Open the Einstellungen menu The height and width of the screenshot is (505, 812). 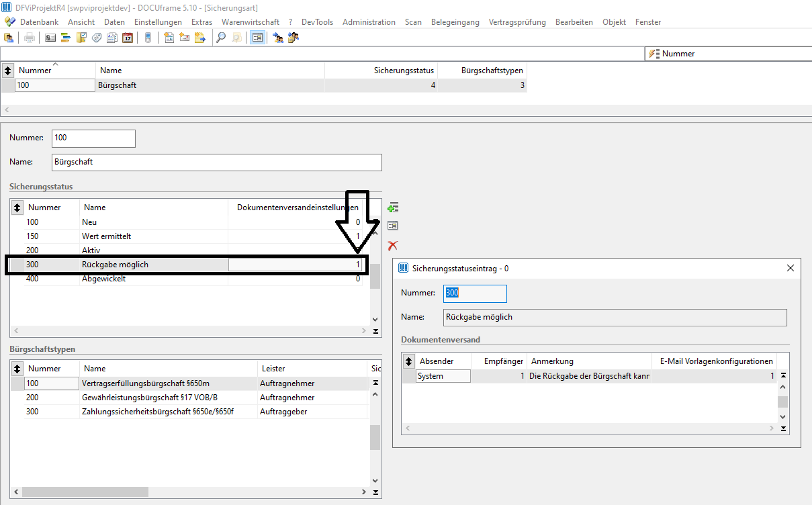coord(158,22)
